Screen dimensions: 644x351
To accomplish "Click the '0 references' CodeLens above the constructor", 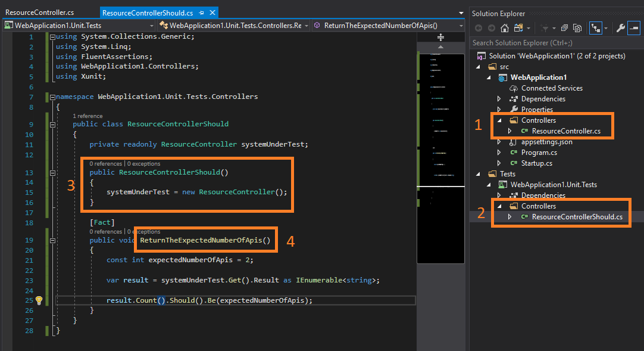I will click(105, 163).
